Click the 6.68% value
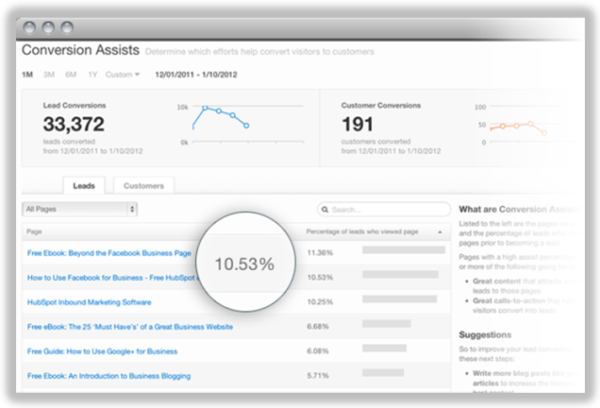This screenshot has height=408, width=600. [x=318, y=326]
